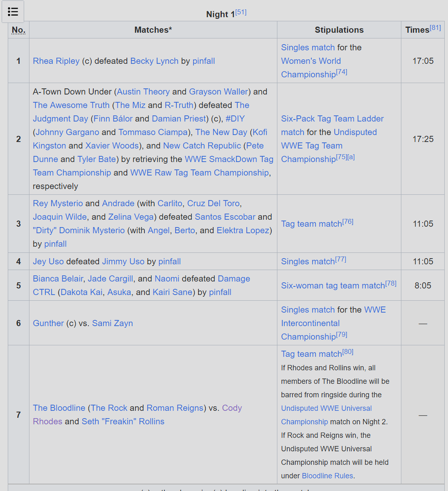Open the Grayson Waller link
The width and height of the screenshot is (448, 491).
pyautogui.click(x=218, y=92)
